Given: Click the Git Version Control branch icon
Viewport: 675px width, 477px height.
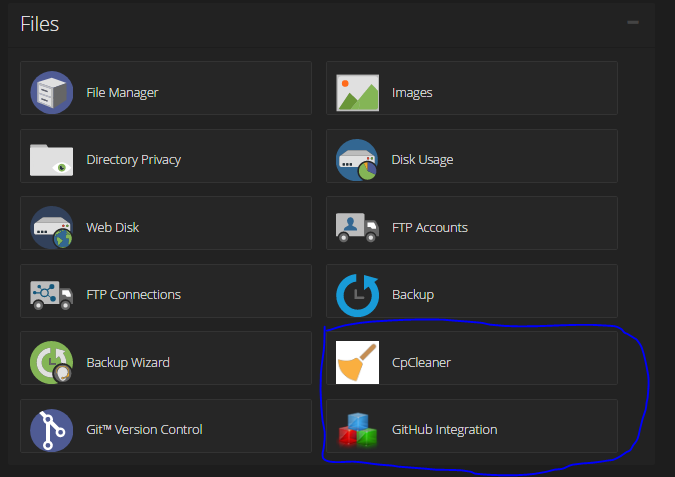Looking at the screenshot, I should coord(52,430).
